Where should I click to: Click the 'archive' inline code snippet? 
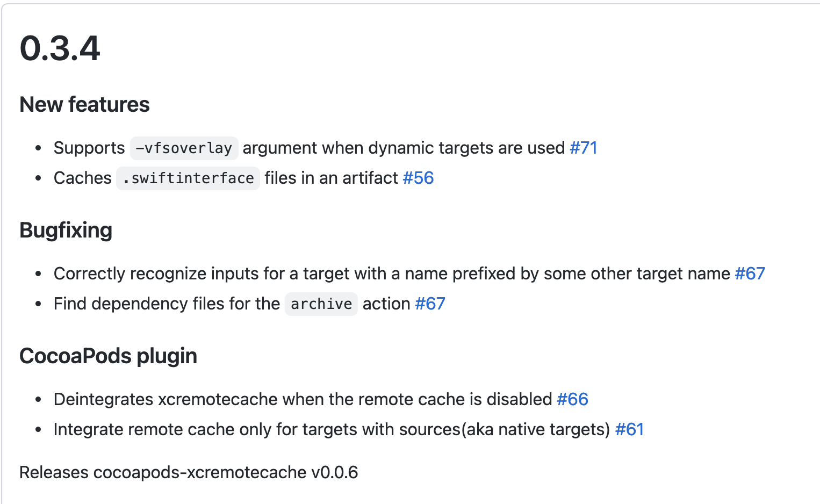321,304
